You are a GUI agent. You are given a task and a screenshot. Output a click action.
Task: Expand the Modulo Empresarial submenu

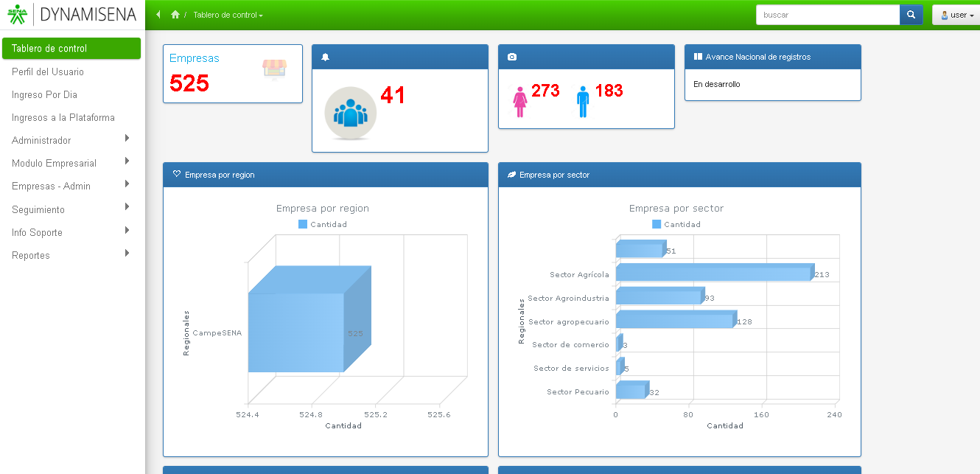71,163
